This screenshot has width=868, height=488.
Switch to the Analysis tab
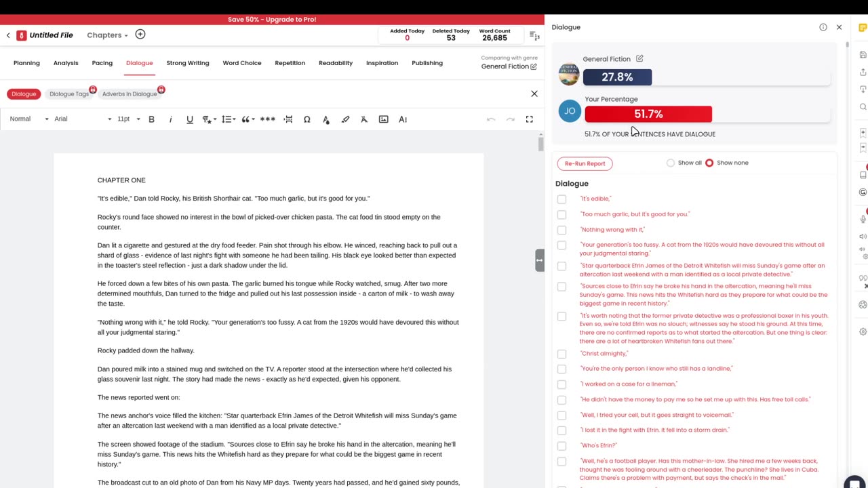point(66,63)
